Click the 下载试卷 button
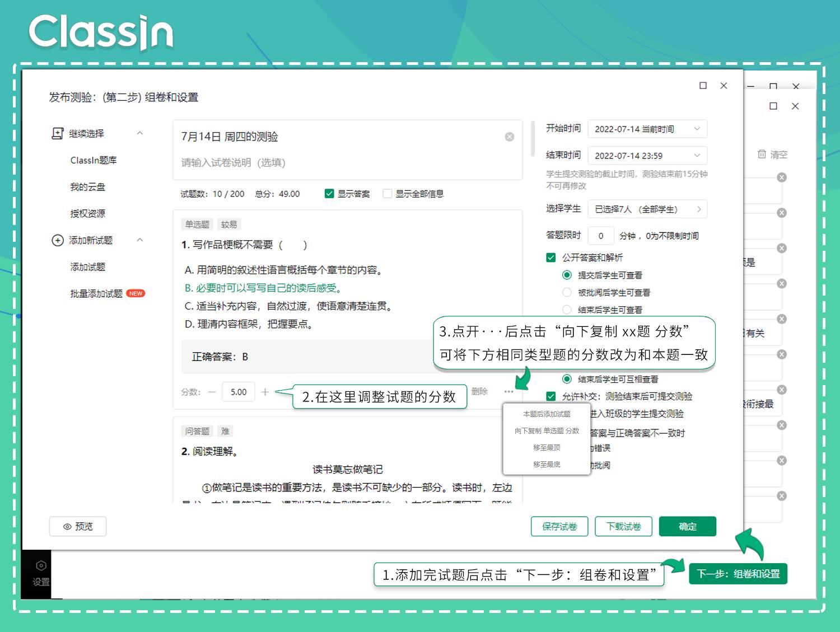 tap(623, 526)
